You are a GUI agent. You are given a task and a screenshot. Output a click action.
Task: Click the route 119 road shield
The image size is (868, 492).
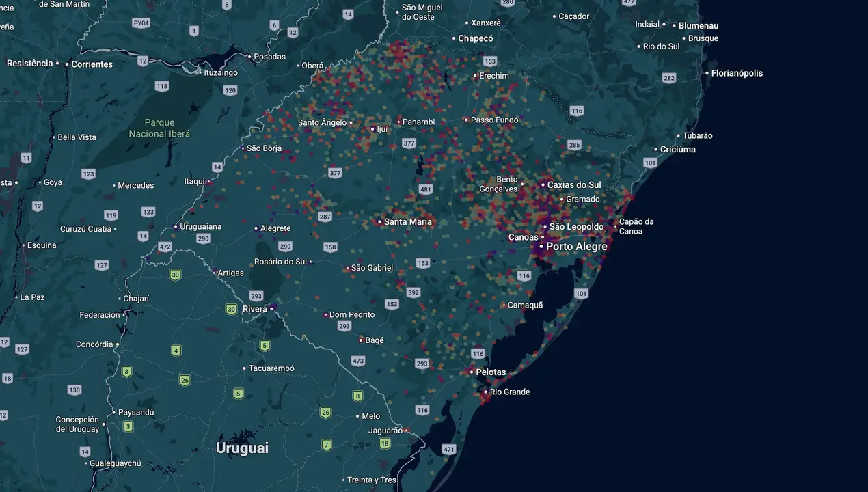111,215
